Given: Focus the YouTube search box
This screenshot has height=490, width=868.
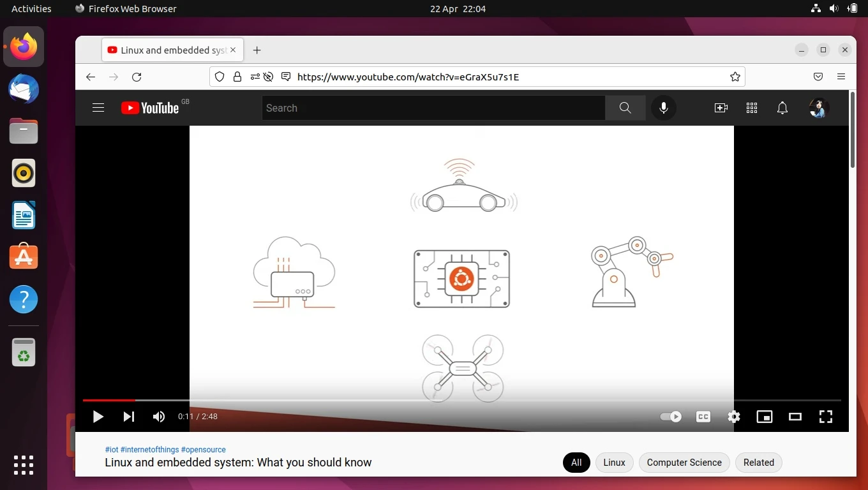Looking at the screenshot, I should click(433, 108).
